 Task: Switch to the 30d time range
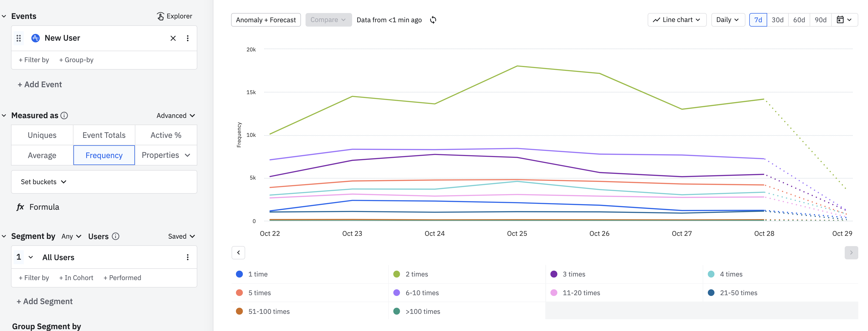[x=777, y=20]
